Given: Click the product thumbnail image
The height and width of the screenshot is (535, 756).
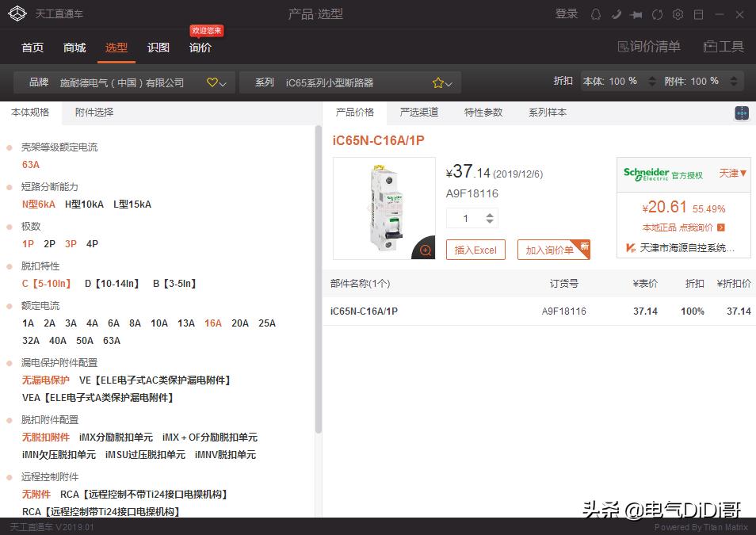Looking at the screenshot, I should click(x=384, y=208).
